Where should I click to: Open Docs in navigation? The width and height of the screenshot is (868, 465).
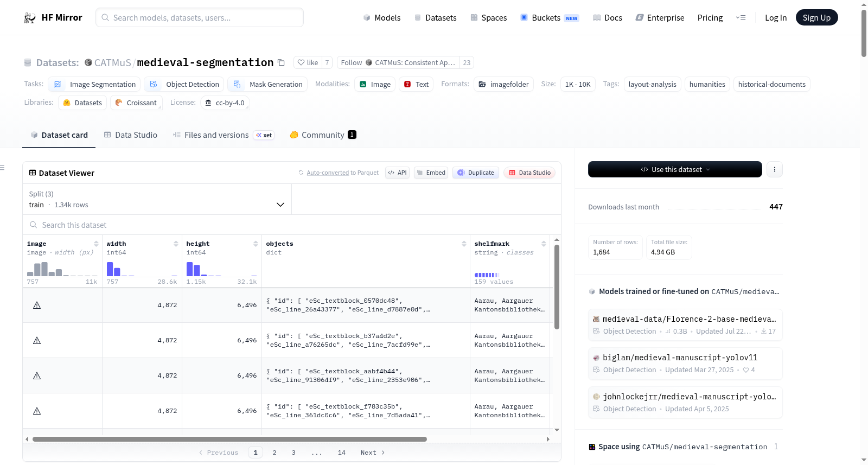pyautogui.click(x=607, y=18)
